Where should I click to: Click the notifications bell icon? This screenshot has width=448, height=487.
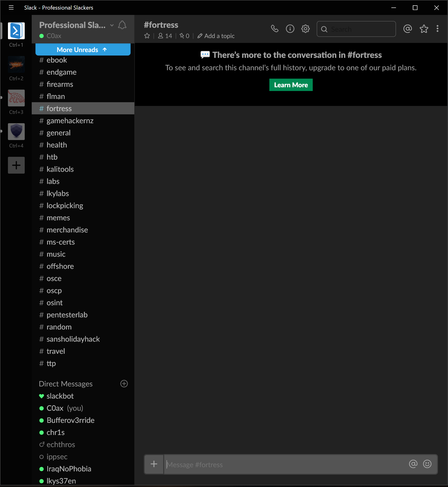tap(122, 25)
